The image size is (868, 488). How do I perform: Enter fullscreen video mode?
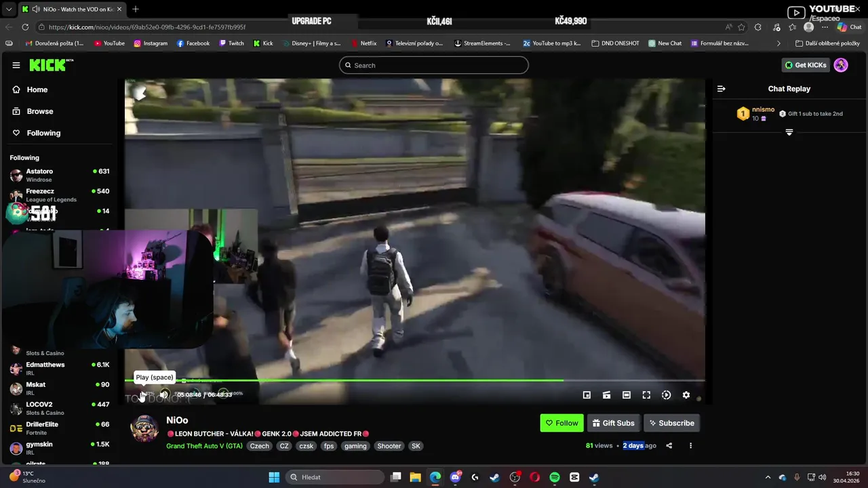[646, 395]
